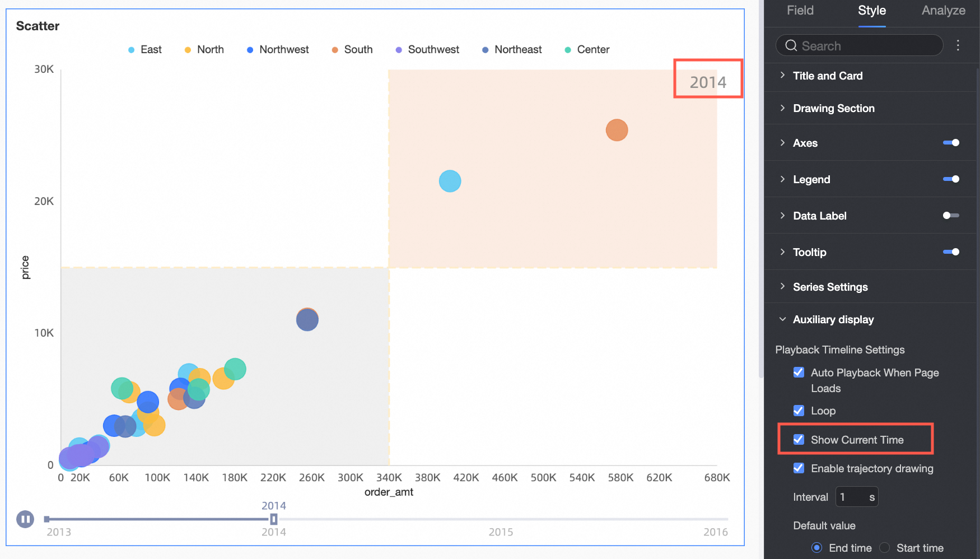Screen dimensions: 980x559
Task: Switch to the Field tab
Action: click(x=800, y=10)
